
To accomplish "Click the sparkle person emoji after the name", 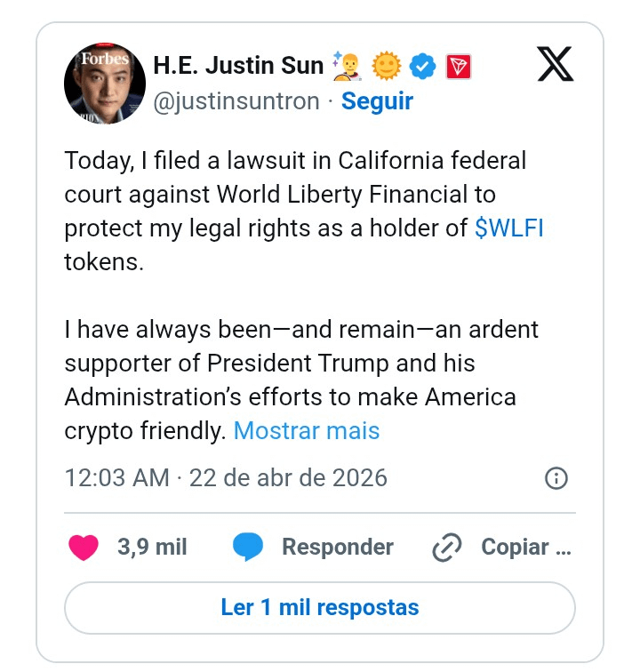I will point(347,65).
